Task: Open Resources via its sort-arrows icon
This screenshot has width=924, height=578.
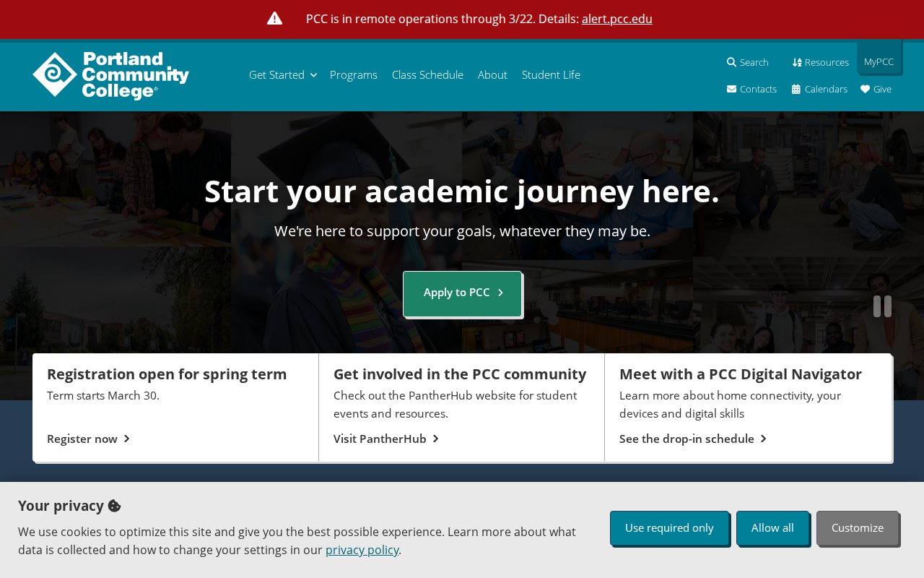Action: pos(797,62)
